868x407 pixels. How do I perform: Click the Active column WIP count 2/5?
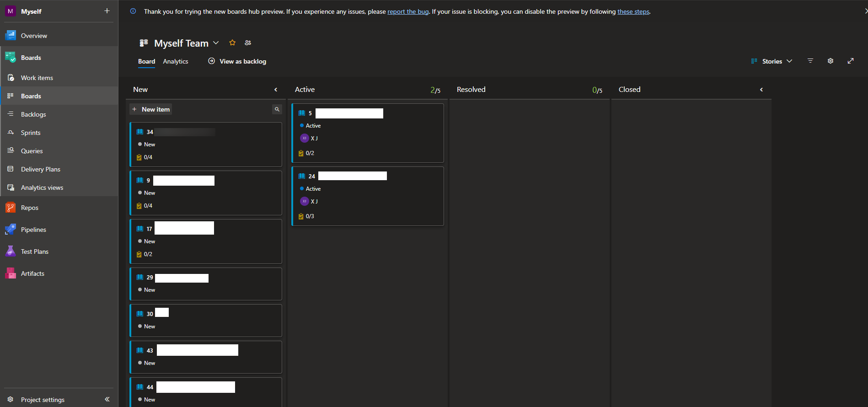pos(435,90)
